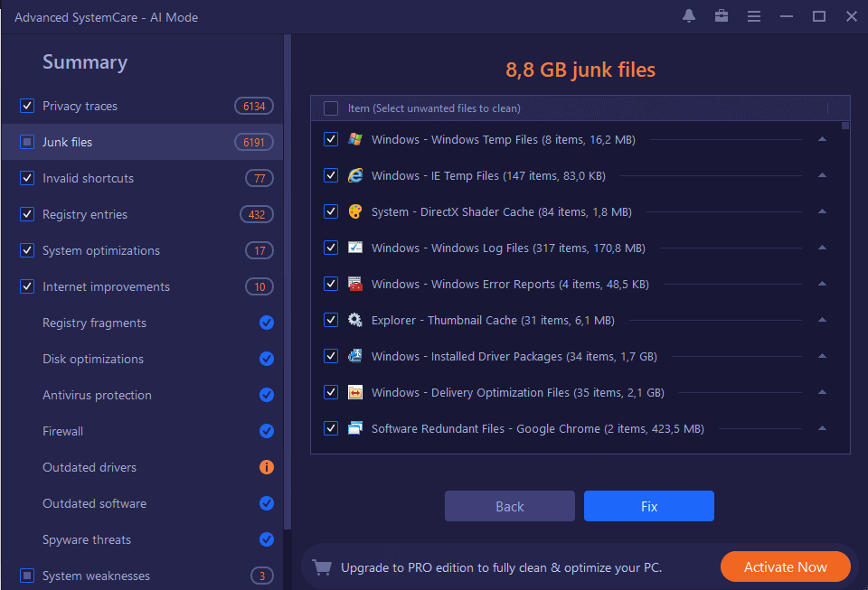Click the 77 invalid shortcuts count badge
The height and width of the screenshot is (590, 868).
pos(259,178)
